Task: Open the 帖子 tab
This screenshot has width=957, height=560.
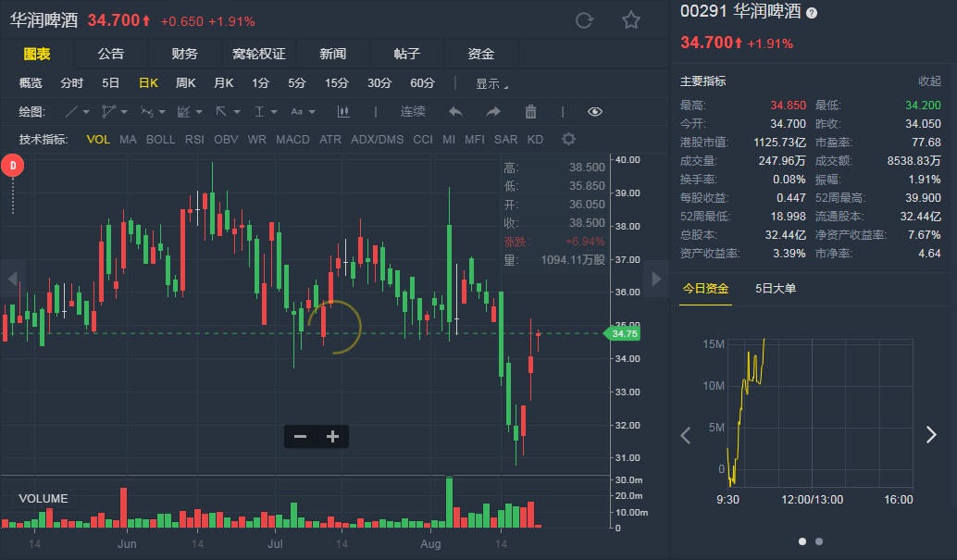Action: click(406, 54)
